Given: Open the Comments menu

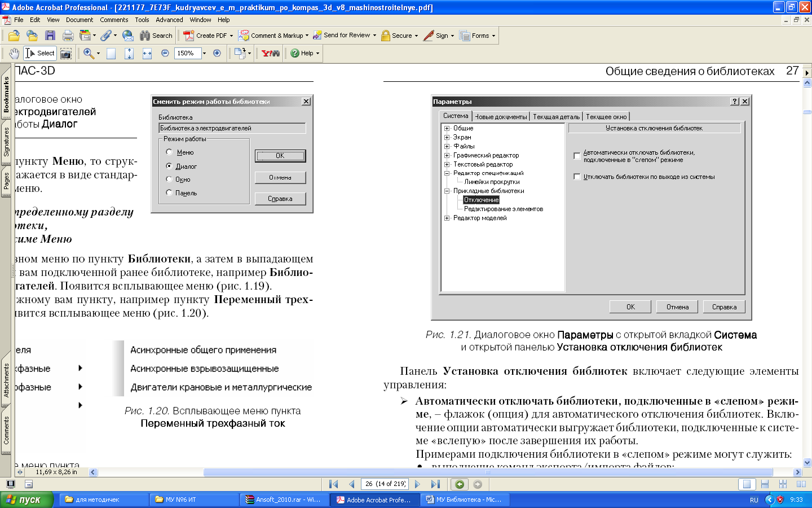Looking at the screenshot, I should 114,20.
